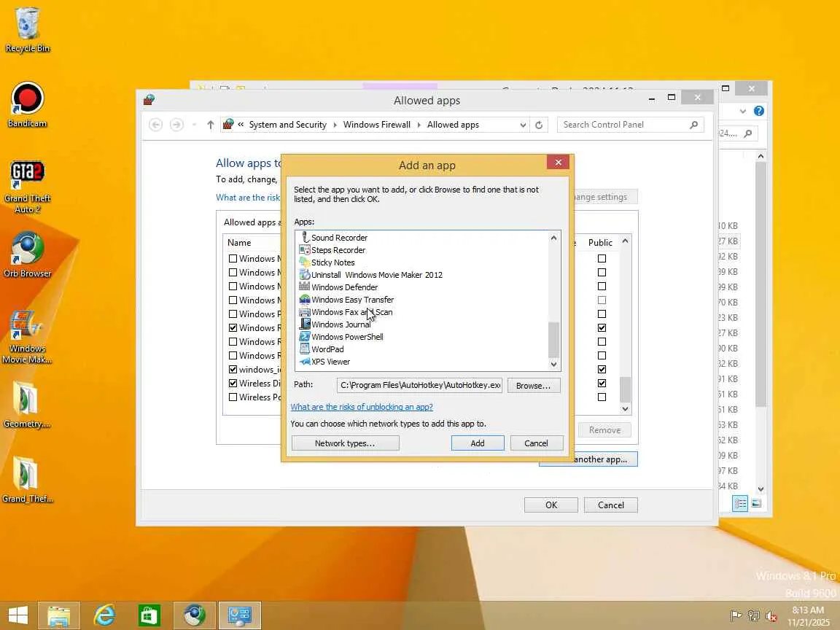This screenshot has width=840, height=630.
Task: Tick the Public checkbox just above windows_i… row's Public checkbox
Action: tap(602, 355)
